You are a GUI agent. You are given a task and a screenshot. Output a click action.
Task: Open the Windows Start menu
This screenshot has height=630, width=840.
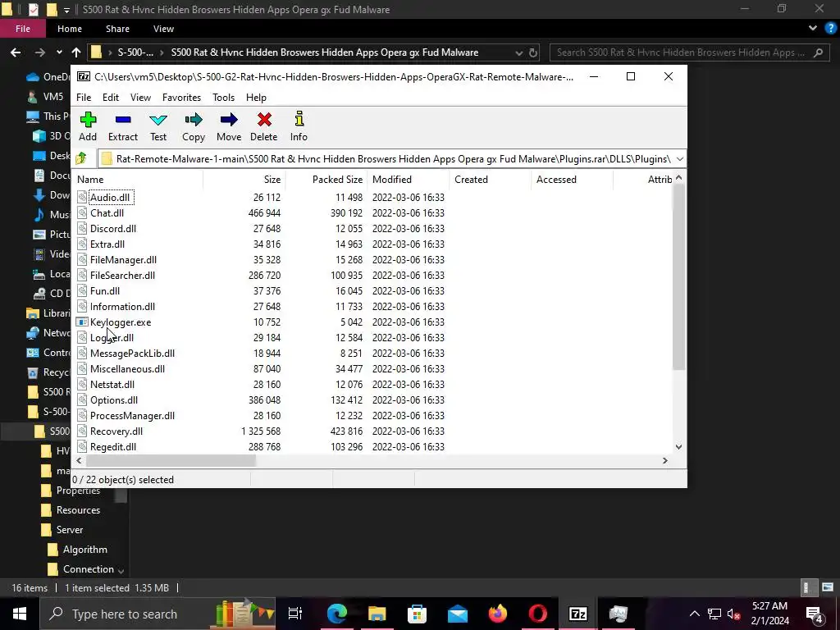click(x=20, y=614)
